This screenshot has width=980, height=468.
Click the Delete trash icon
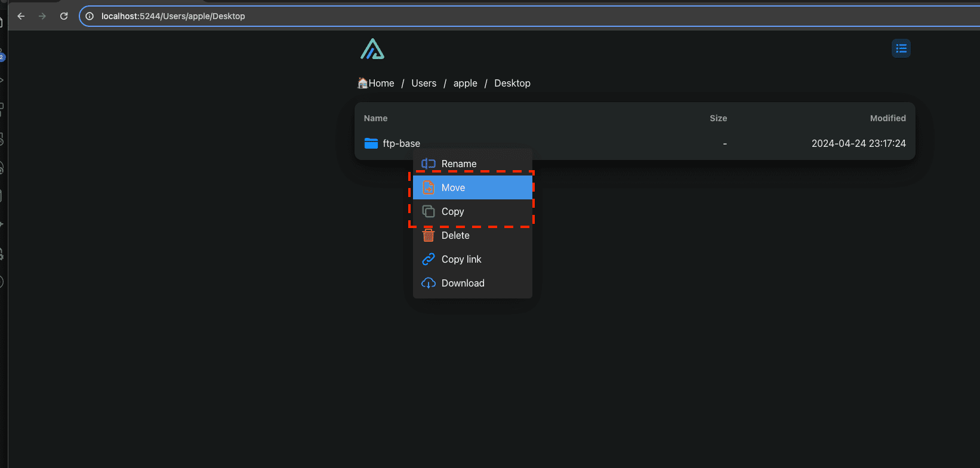429,235
